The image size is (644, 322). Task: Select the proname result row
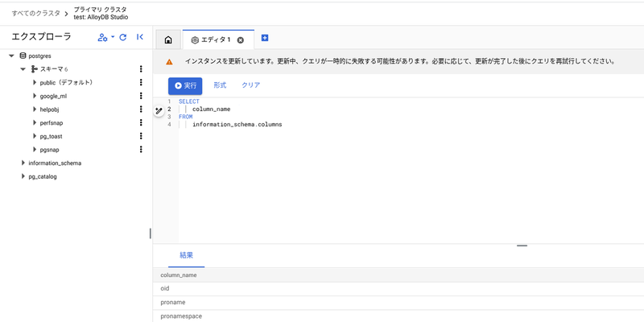pyautogui.click(x=398, y=303)
